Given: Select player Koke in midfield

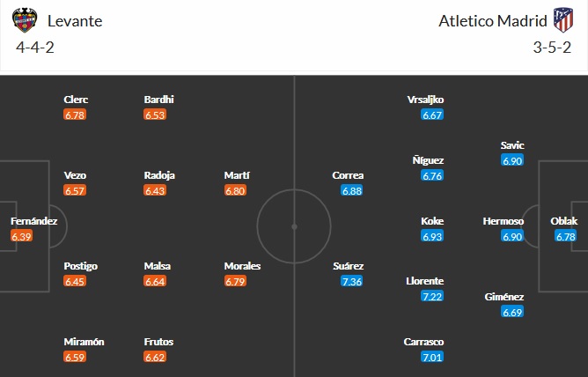Looking at the screenshot, I should pyautogui.click(x=432, y=221).
